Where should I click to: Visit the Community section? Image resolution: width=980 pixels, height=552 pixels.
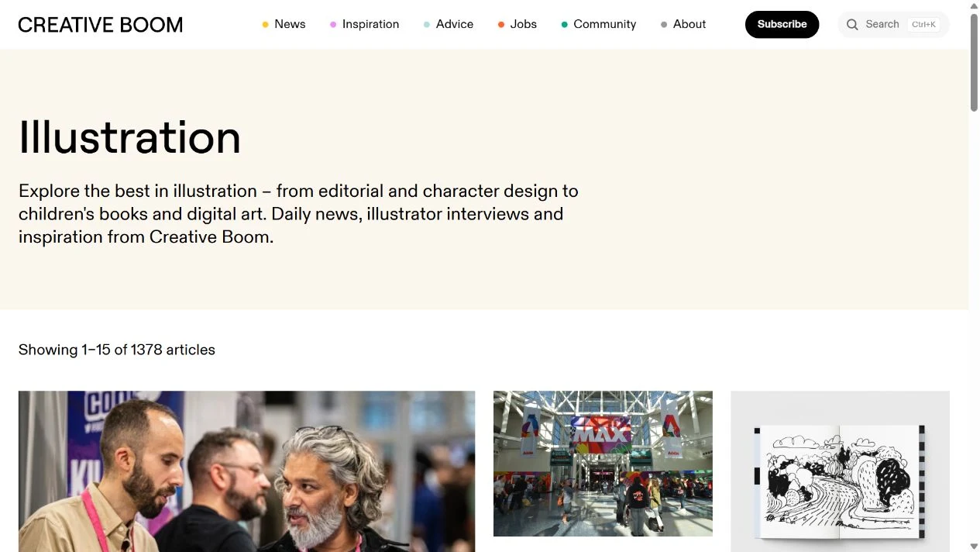click(x=599, y=24)
